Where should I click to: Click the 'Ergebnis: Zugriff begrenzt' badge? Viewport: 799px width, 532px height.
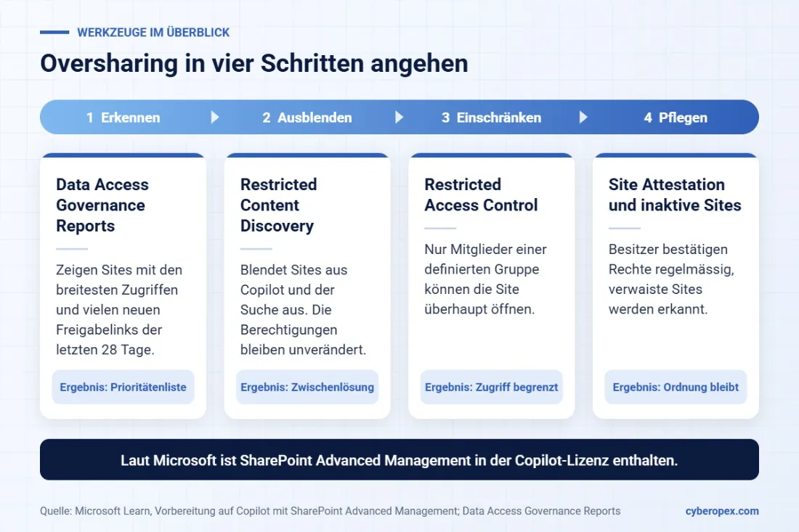[x=491, y=387]
